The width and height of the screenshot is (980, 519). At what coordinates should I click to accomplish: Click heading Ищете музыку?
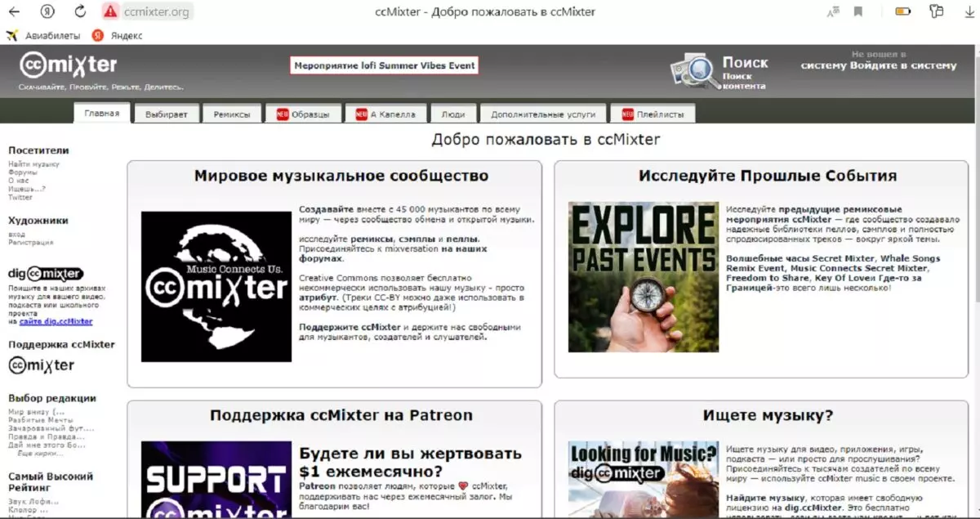(x=768, y=415)
